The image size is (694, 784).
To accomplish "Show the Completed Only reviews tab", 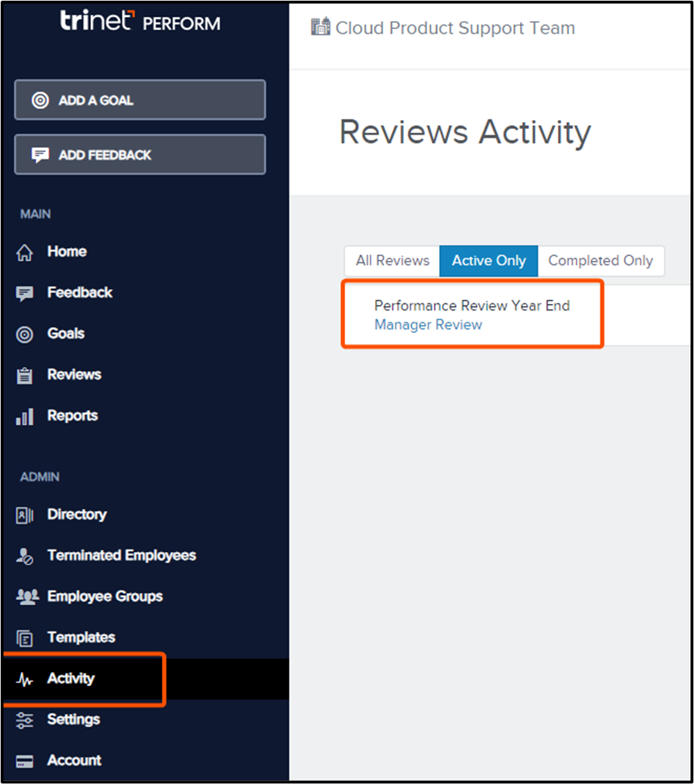I will [x=600, y=261].
